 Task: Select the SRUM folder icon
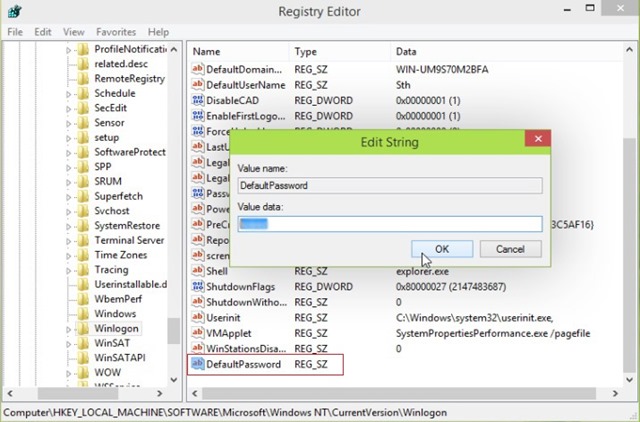click(83, 182)
